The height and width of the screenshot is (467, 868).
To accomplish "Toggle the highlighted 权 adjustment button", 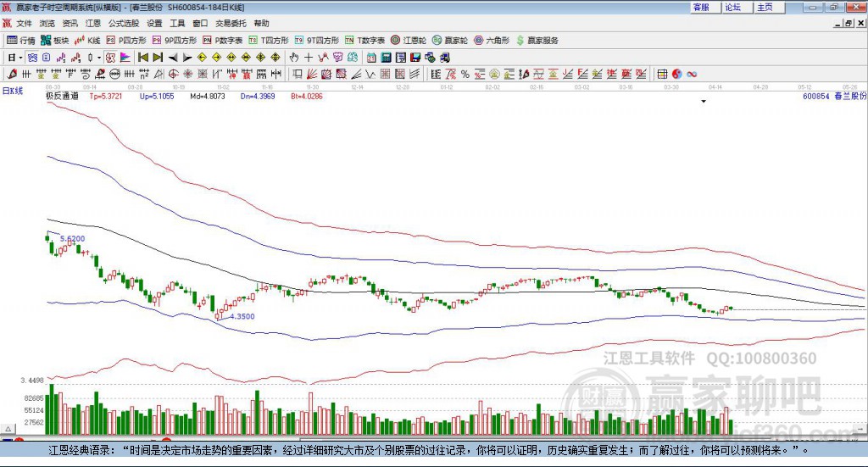I will coord(110,58).
